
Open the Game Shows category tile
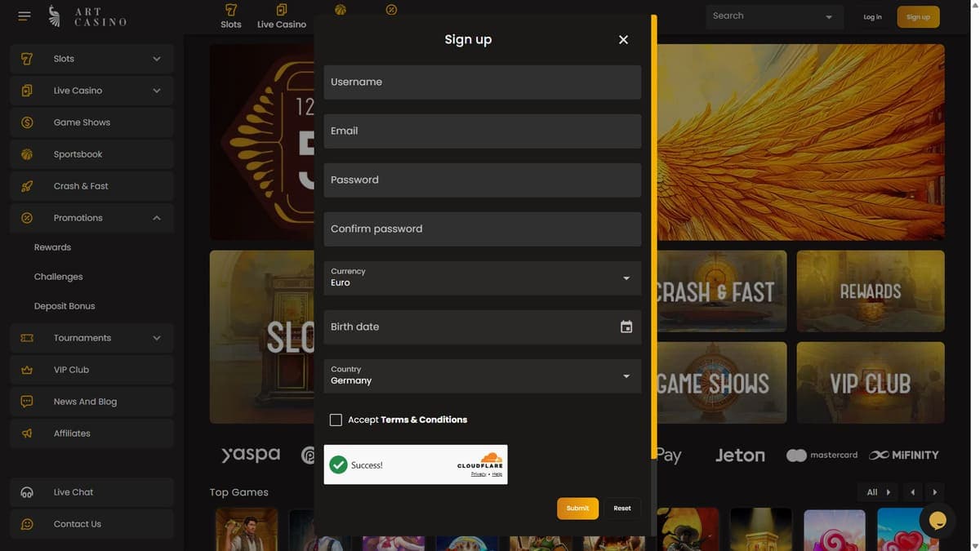click(721, 383)
